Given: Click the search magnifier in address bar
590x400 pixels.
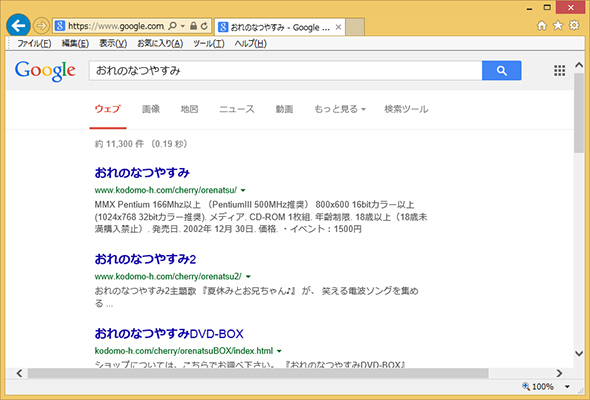Looking at the screenshot, I should [172, 26].
